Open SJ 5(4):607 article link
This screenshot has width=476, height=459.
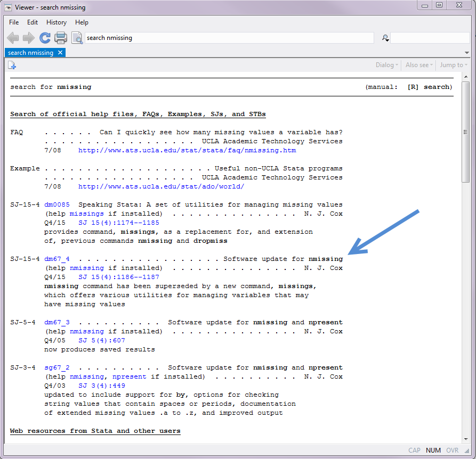[x=102, y=340]
